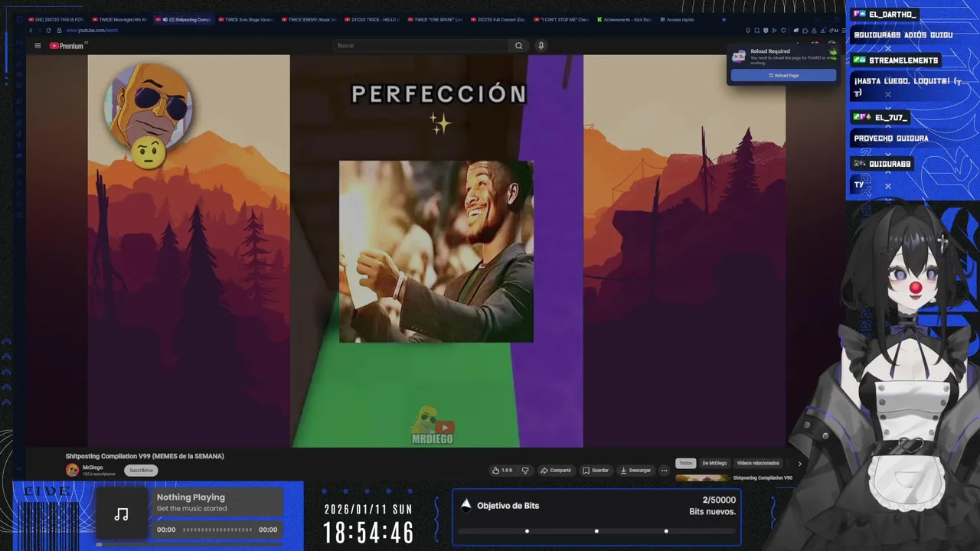This screenshot has height=551, width=980.
Task: Open the MrDiego channel name link
Action: click(x=93, y=468)
